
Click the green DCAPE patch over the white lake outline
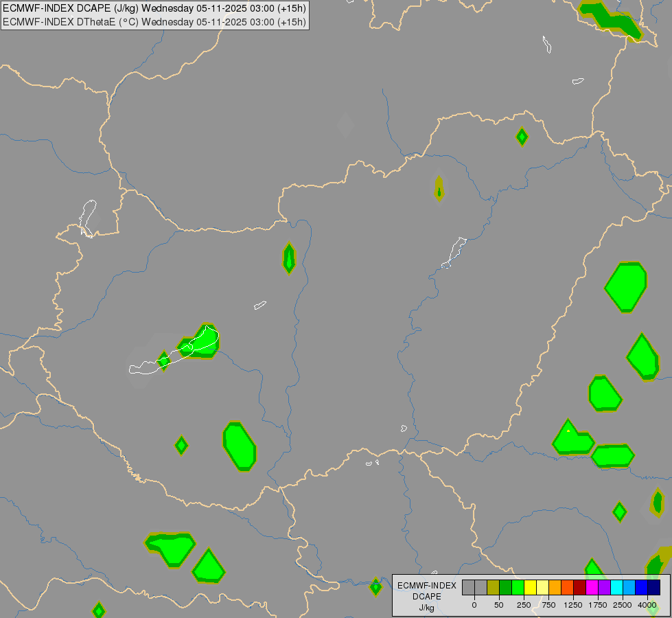coord(199,342)
